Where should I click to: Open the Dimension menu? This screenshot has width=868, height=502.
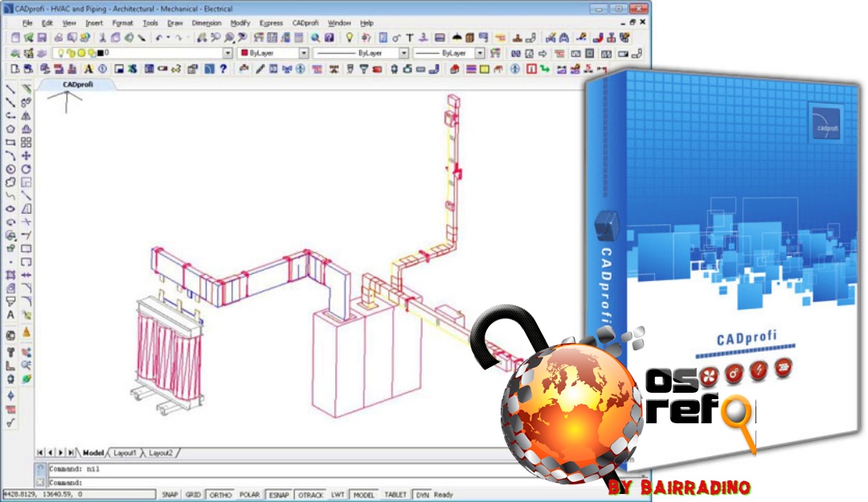[x=207, y=23]
